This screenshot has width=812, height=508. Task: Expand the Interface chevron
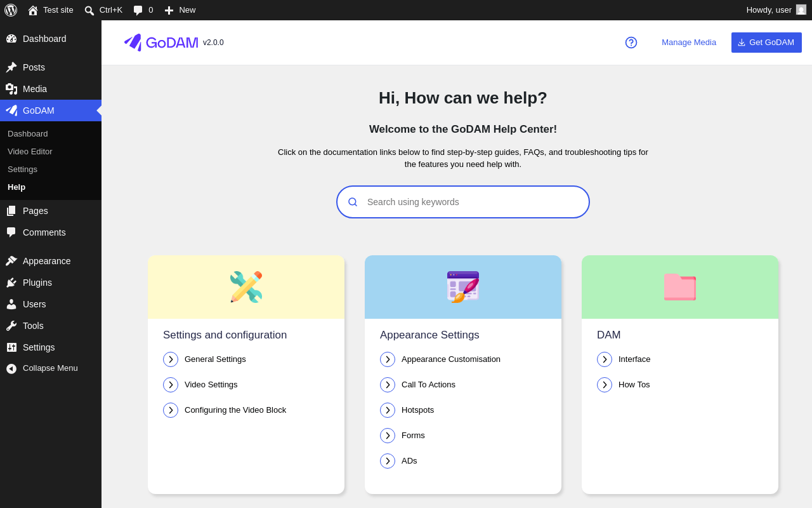click(x=605, y=359)
